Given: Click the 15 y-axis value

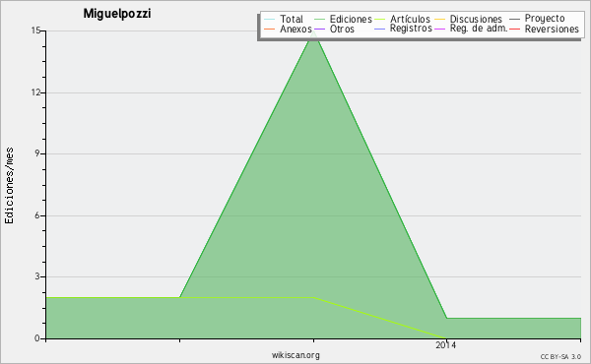Looking at the screenshot, I should 35,30.
